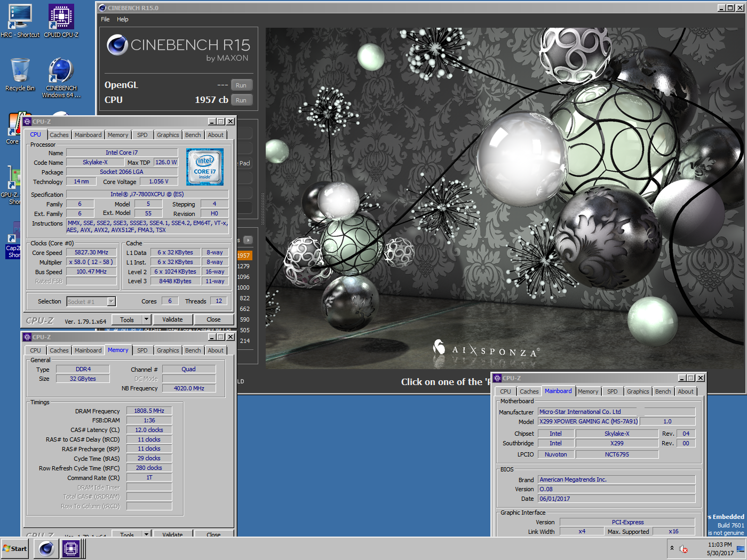Viewport: 747px width, 560px height.
Task: Switch to Caches tab in Mainboard window
Action: (x=529, y=391)
